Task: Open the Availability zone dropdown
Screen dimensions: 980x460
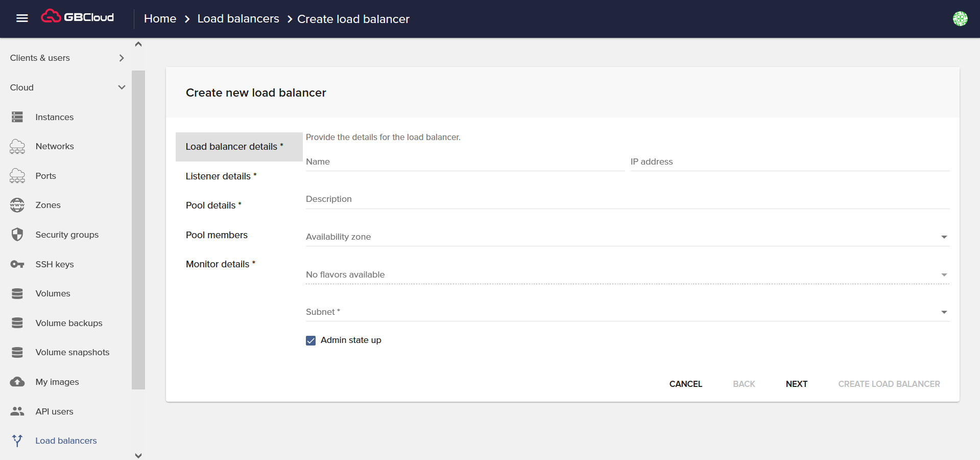Action: [627, 237]
